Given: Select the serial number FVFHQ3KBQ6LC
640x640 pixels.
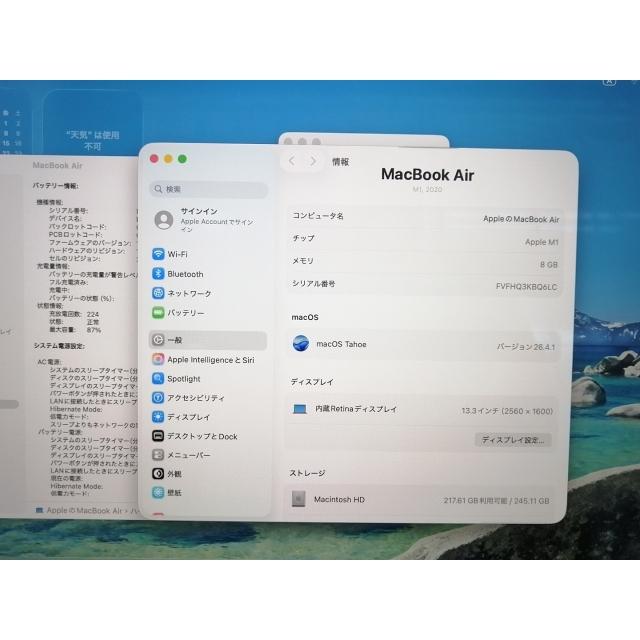Looking at the screenshot, I should point(526,287).
